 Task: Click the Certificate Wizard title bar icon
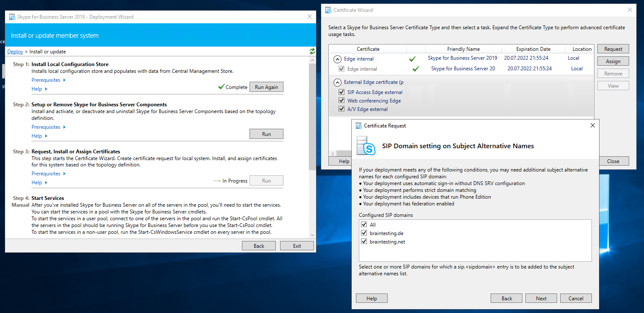click(x=328, y=10)
